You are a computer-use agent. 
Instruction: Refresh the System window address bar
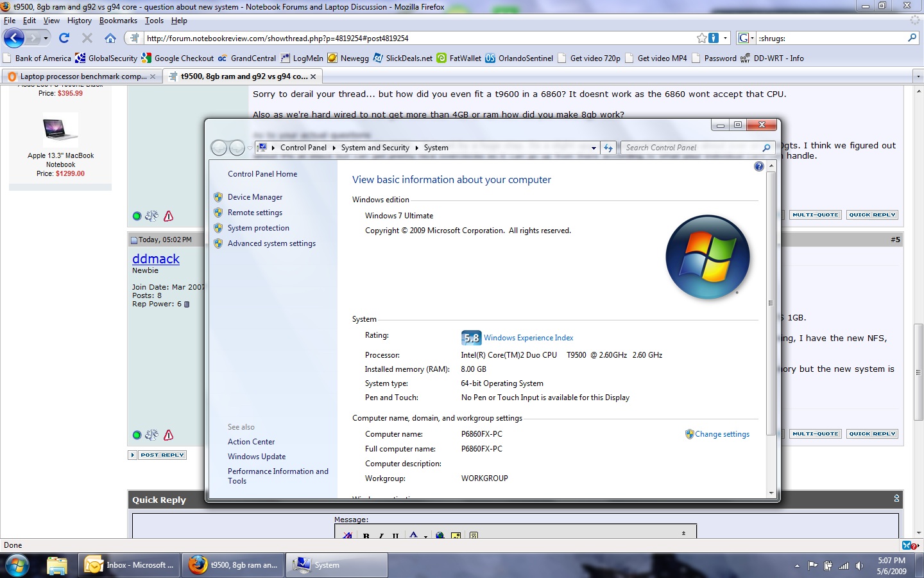[608, 148]
